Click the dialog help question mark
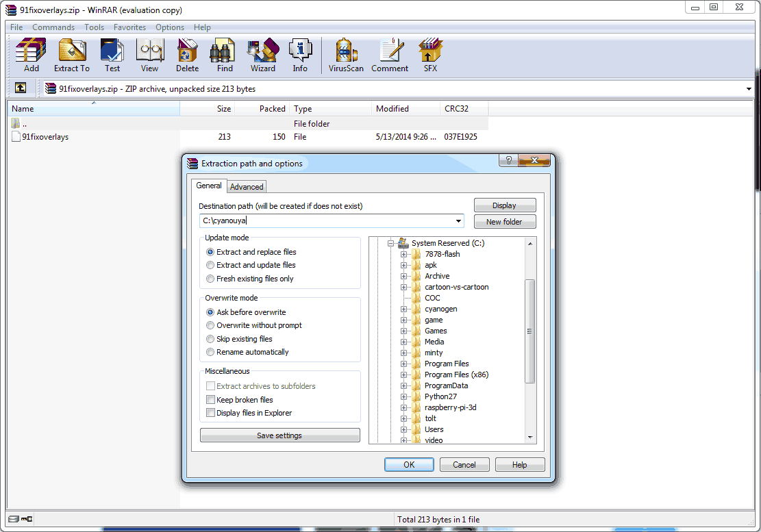The height and width of the screenshot is (532, 761). click(x=508, y=160)
